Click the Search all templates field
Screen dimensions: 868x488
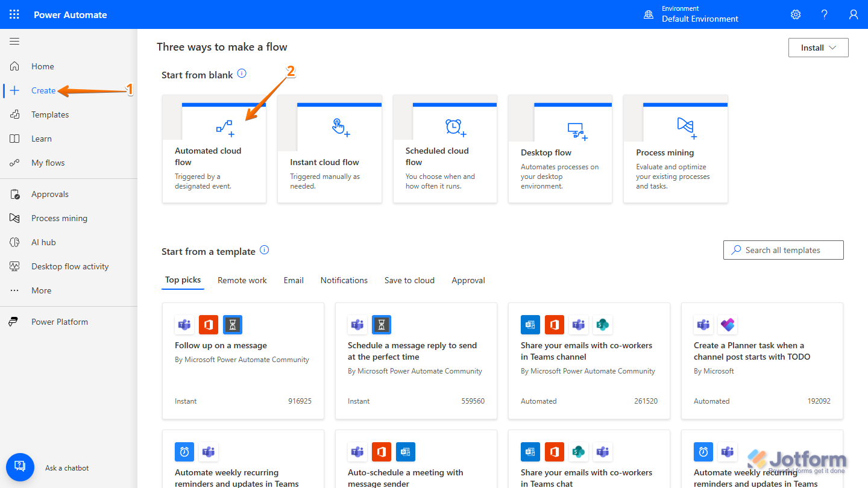tap(783, 249)
